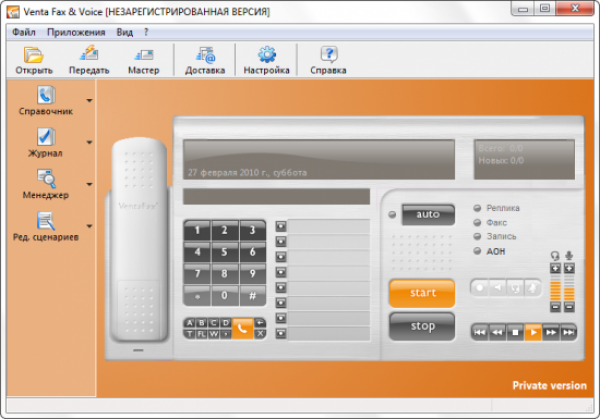Open the Справочник phone book
This screenshot has width=600, height=419.
click(x=46, y=101)
